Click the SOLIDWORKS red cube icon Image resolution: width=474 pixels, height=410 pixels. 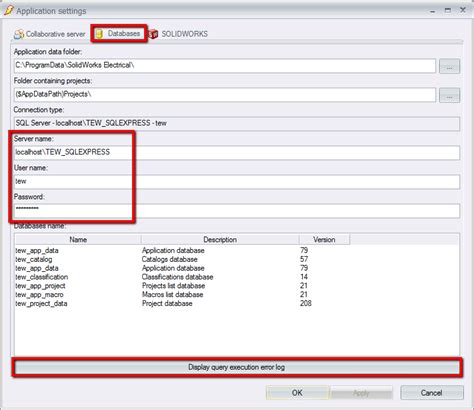[153, 34]
